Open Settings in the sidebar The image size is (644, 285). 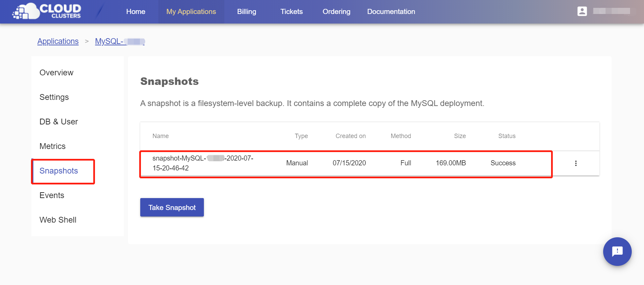tap(54, 97)
